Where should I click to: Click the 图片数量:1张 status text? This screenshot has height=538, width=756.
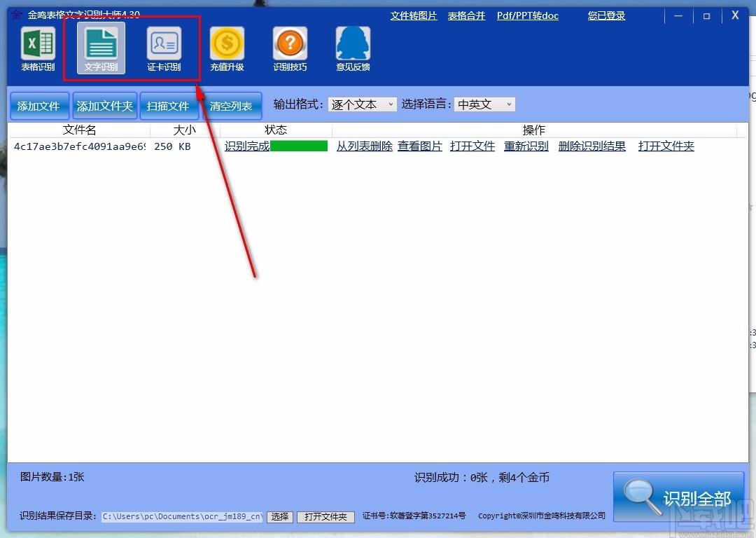click(x=52, y=477)
